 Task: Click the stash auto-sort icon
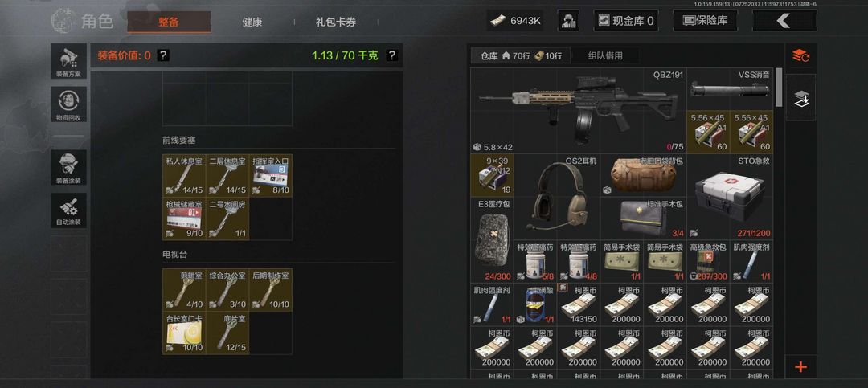coord(800,56)
